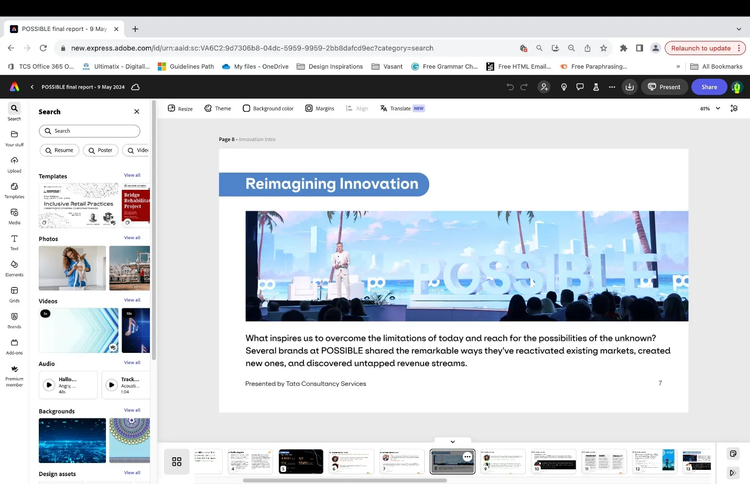Click the download icon in top bar

pos(630,87)
